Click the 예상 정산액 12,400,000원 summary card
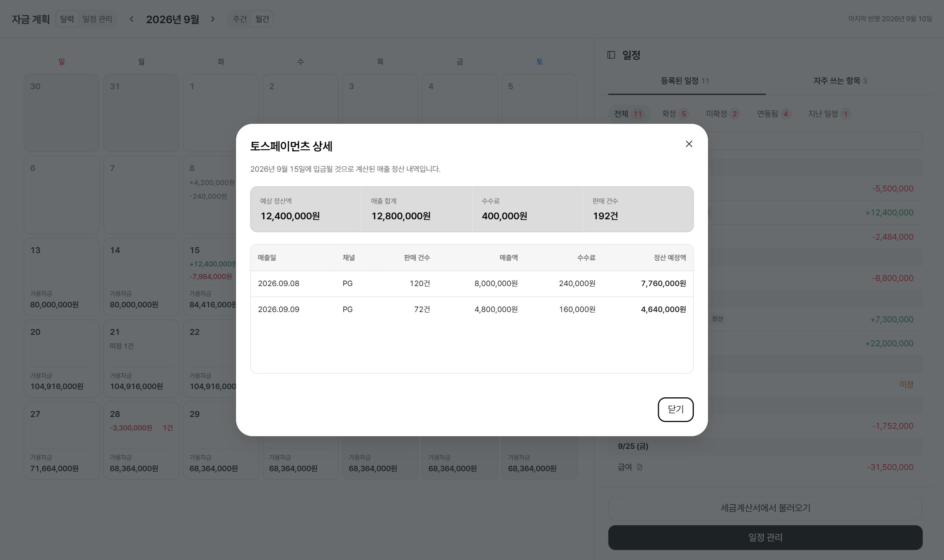Viewport: 944px width, 560px height. point(306,209)
